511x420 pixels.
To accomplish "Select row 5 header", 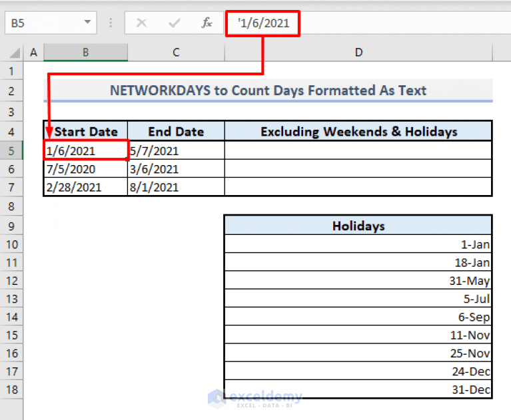I will click(11, 150).
